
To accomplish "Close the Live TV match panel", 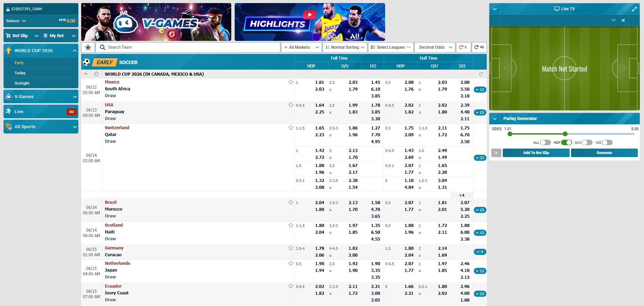I will (x=623, y=20).
